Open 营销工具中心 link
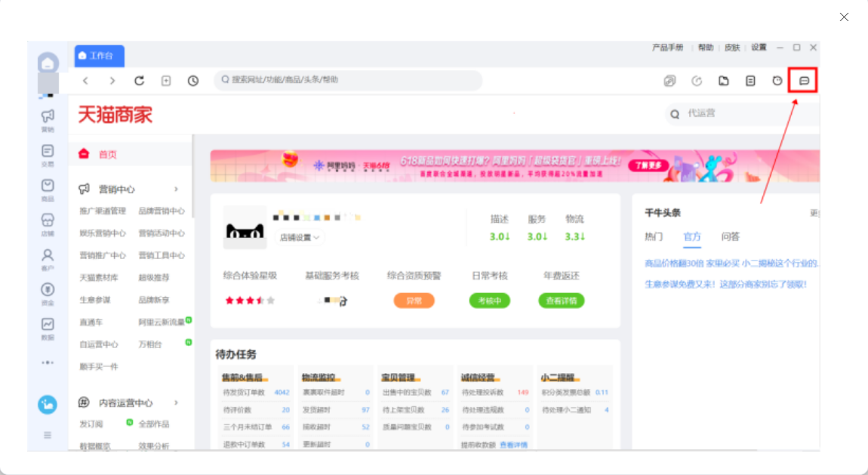Viewport: 868px width, 475px height. coord(162,255)
